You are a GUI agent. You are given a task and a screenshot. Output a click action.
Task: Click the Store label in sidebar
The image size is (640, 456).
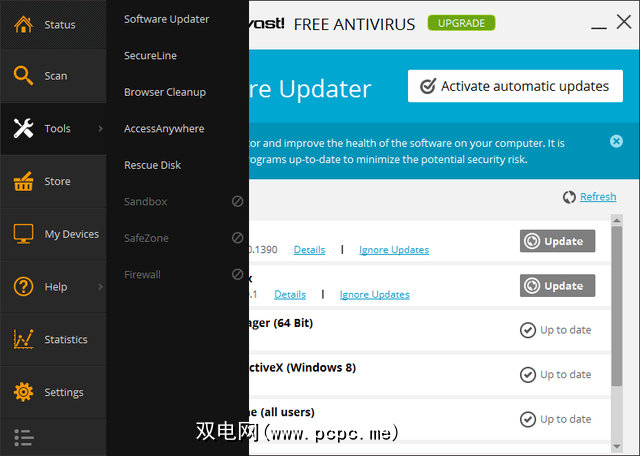(57, 181)
